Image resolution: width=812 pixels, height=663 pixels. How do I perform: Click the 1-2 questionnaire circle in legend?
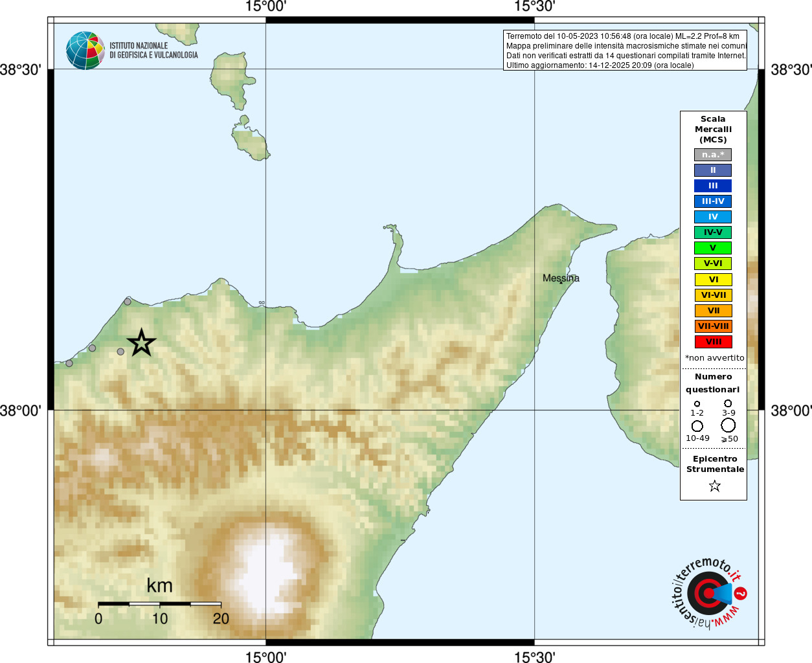(x=697, y=404)
